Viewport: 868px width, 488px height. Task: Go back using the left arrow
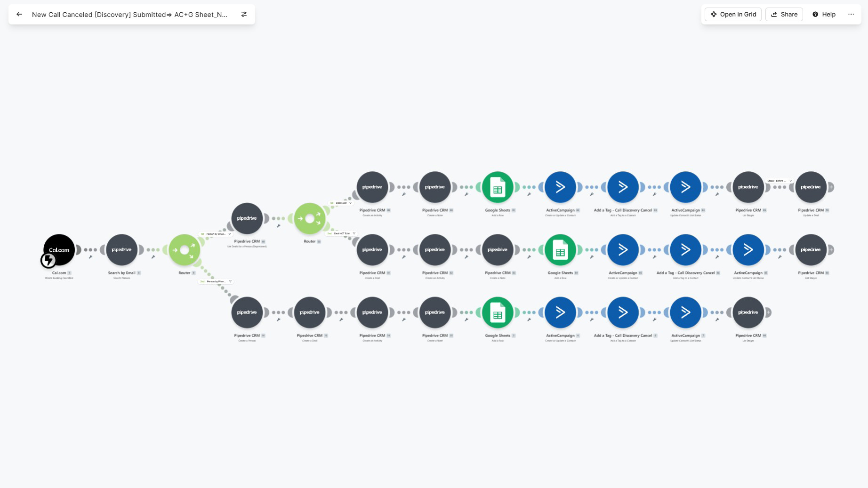(x=19, y=15)
